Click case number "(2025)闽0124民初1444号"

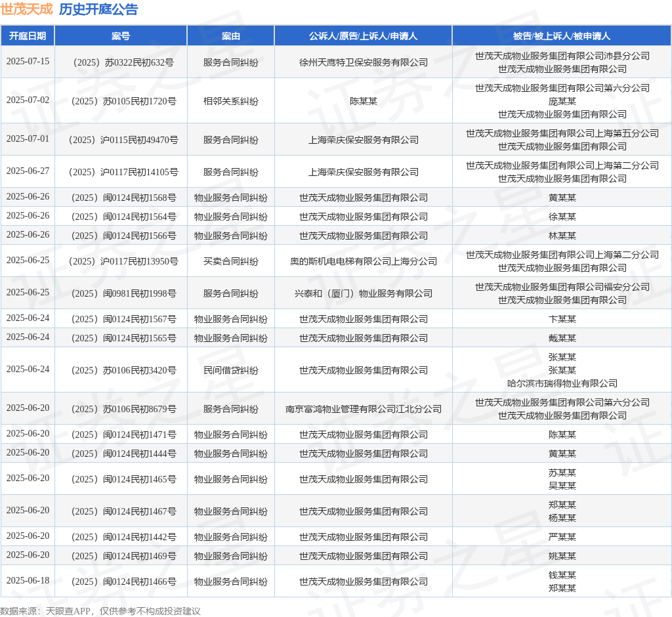(x=123, y=454)
